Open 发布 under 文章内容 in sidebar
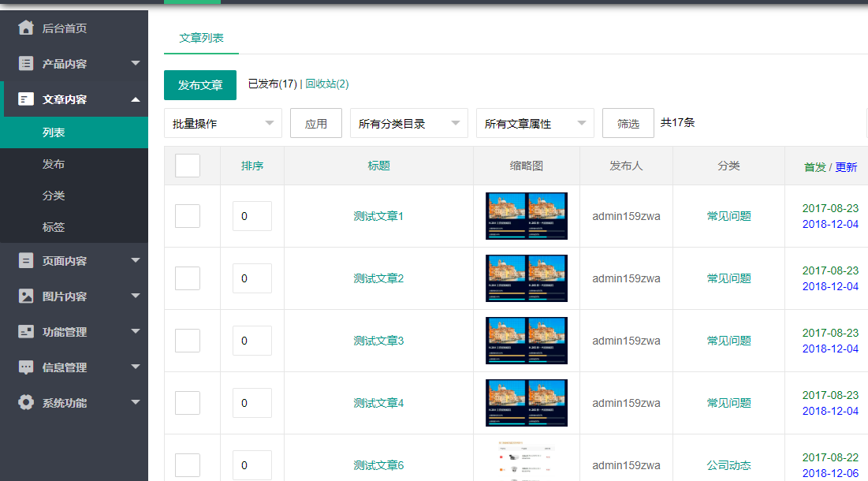This screenshot has height=481, width=868. [x=54, y=164]
